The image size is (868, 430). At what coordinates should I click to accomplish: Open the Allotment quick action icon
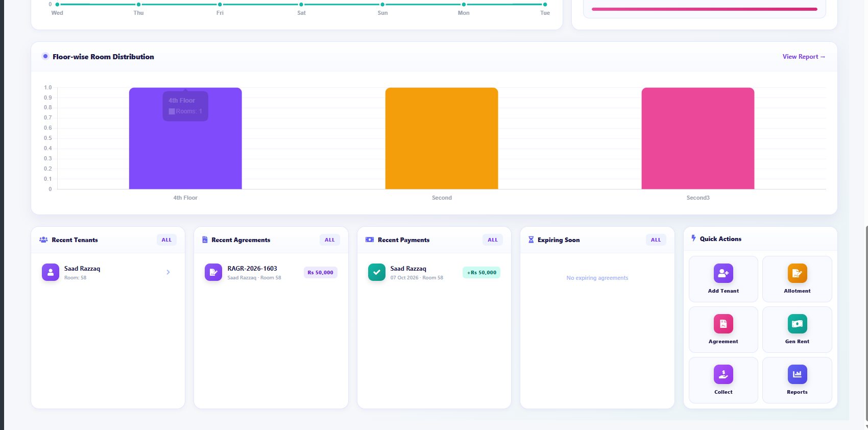797,273
